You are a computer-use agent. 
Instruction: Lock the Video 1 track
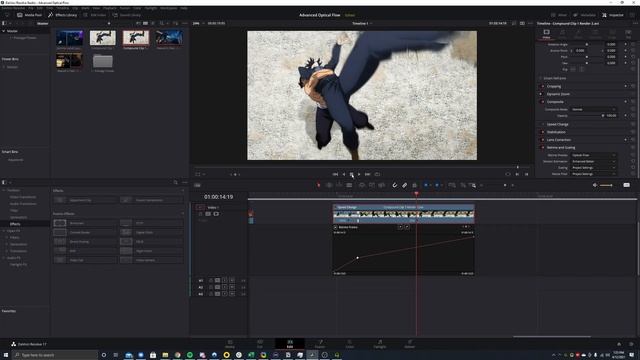(200, 214)
